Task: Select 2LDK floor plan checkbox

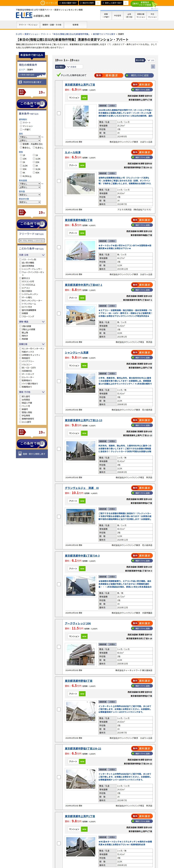Action: coord(21,166)
